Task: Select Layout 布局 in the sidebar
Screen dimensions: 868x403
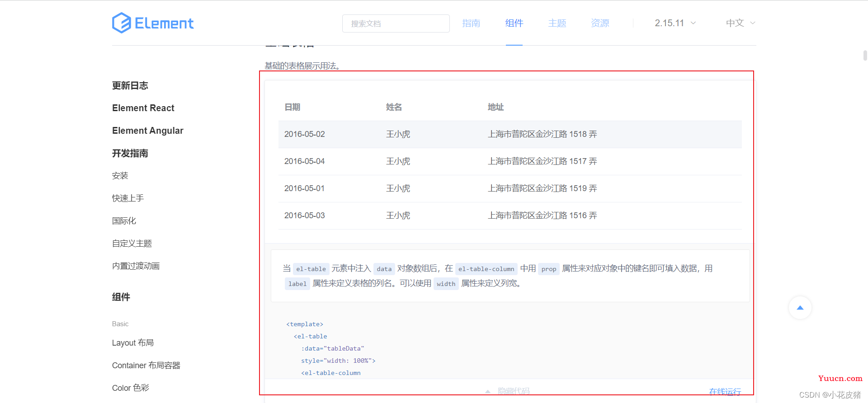Action: point(133,343)
